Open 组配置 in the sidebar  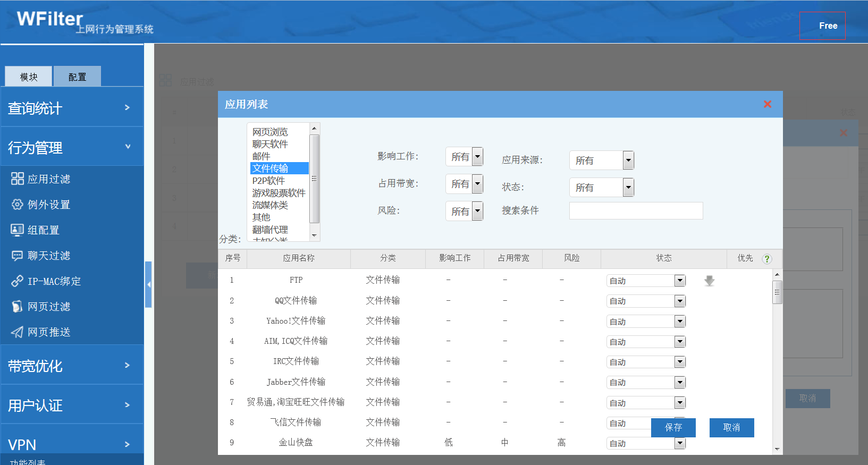coord(43,230)
